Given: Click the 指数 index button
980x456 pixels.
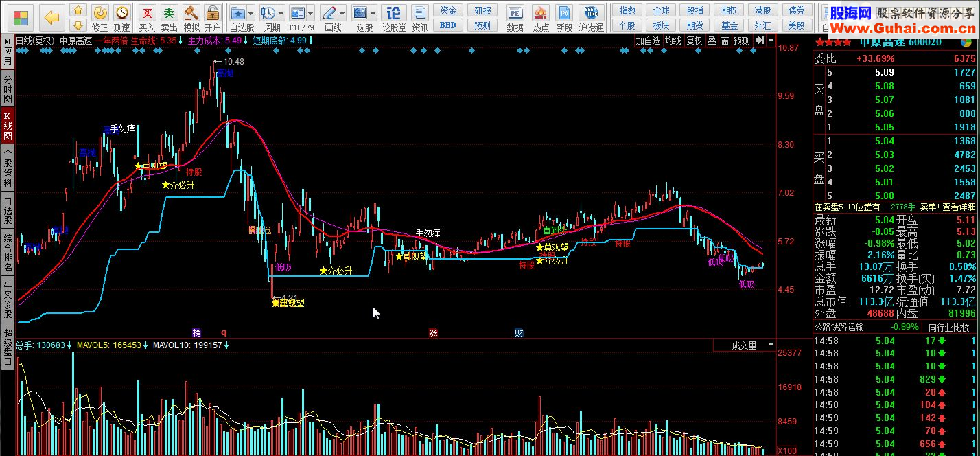Looking at the screenshot, I should 627,10.
